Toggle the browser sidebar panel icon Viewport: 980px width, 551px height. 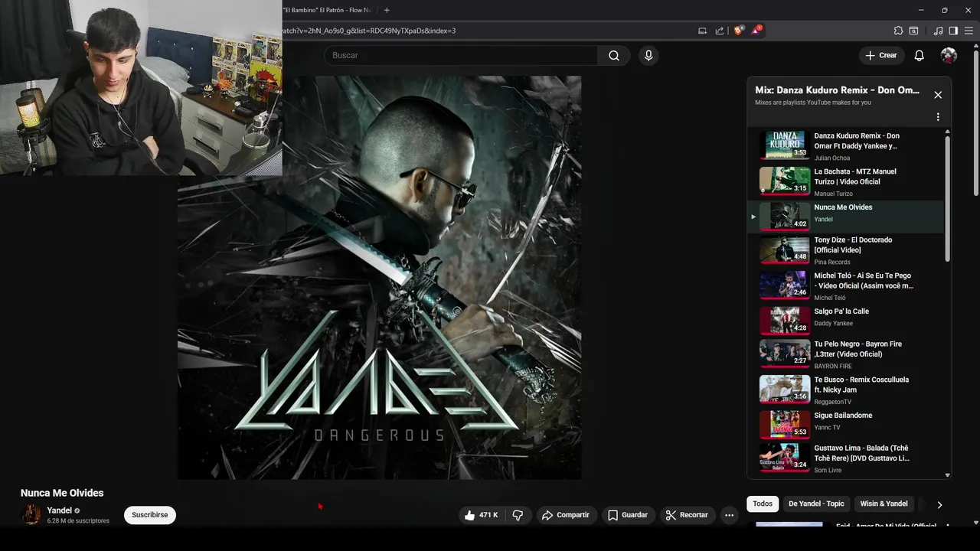953,31
